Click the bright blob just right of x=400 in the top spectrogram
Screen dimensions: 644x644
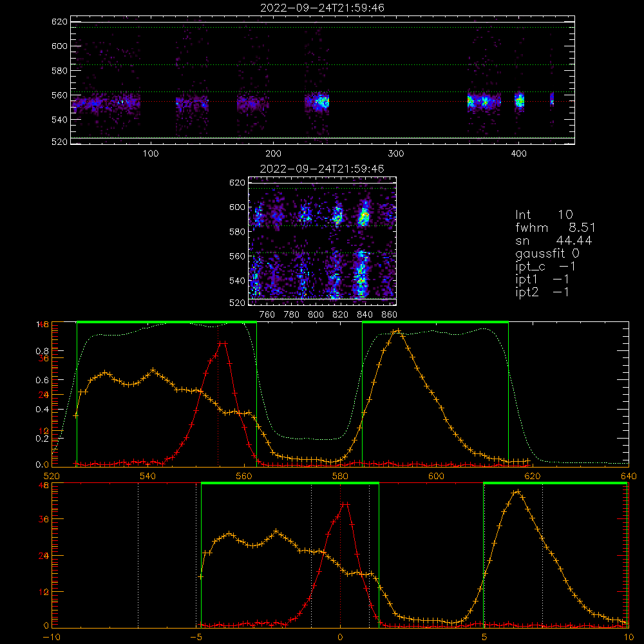point(520,100)
